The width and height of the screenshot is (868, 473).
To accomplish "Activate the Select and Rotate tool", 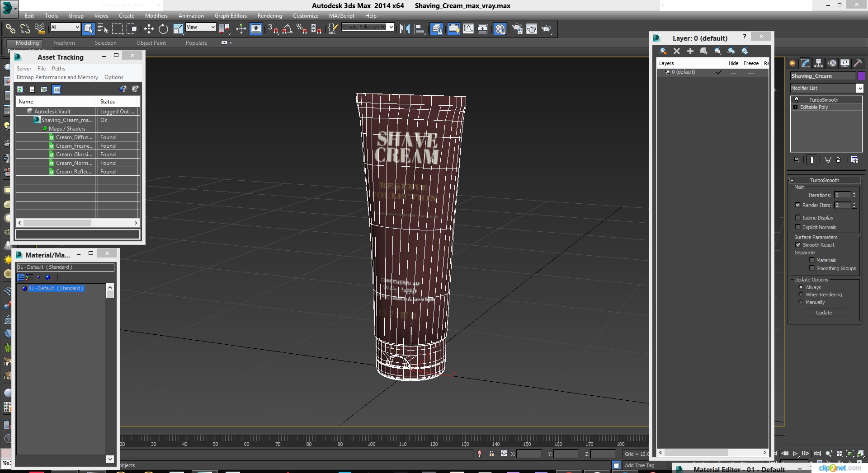I will click(x=163, y=29).
